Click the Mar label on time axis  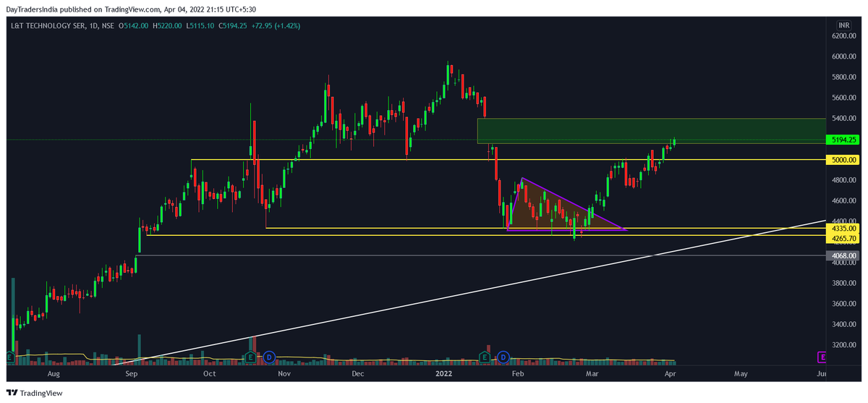coord(592,374)
